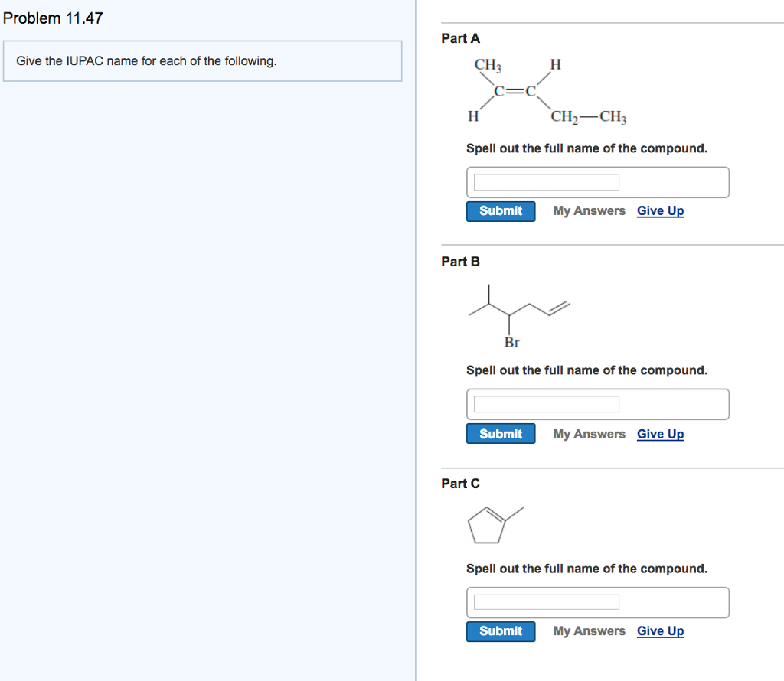Give Up on Part A

(660, 211)
